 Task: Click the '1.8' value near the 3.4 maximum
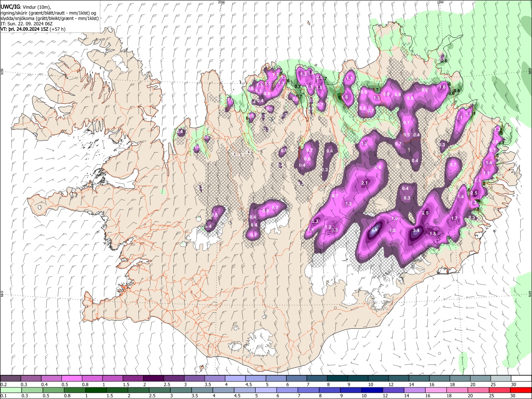coord(433,234)
